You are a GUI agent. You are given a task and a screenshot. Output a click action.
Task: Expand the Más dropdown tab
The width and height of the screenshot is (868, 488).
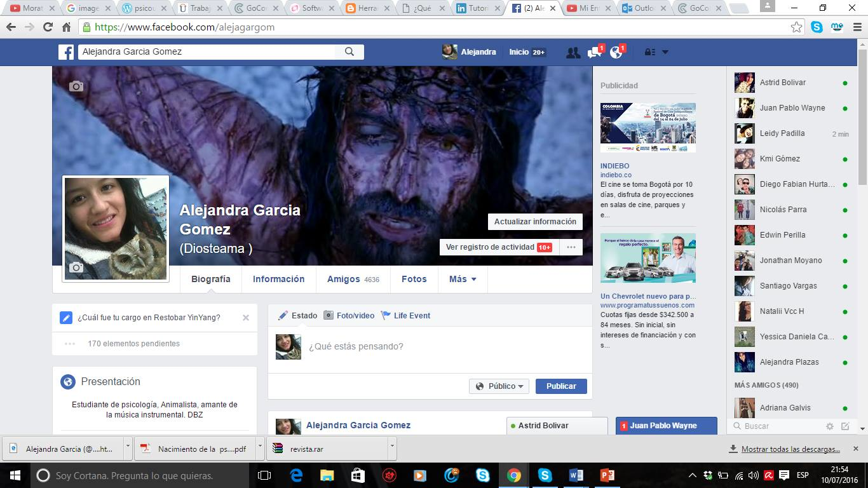(463, 279)
